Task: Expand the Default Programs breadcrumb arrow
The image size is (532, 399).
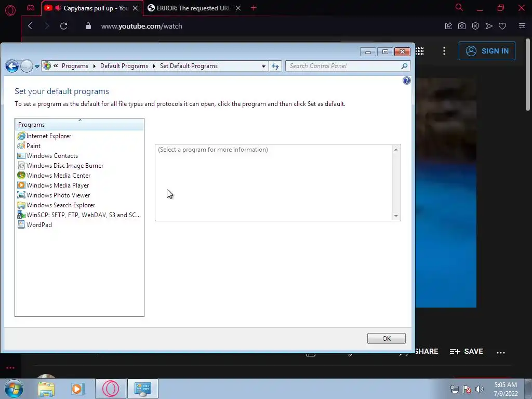Action: 154,66
